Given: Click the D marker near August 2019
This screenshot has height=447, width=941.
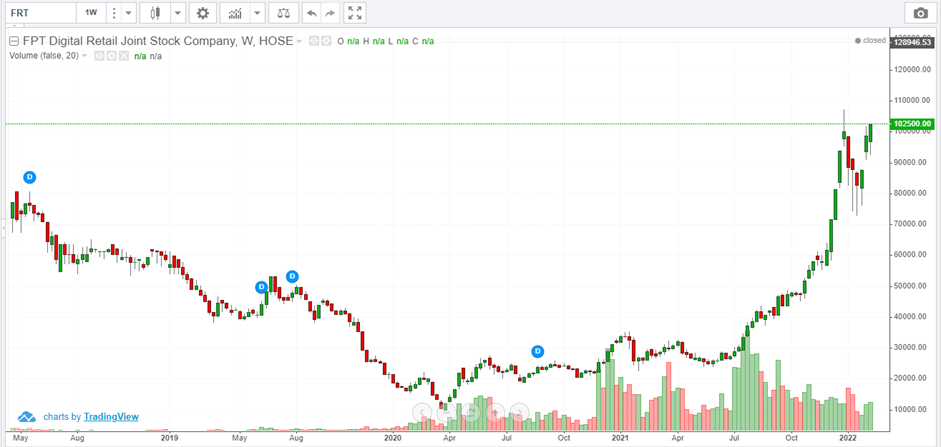Looking at the screenshot, I should [x=292, y=277].
